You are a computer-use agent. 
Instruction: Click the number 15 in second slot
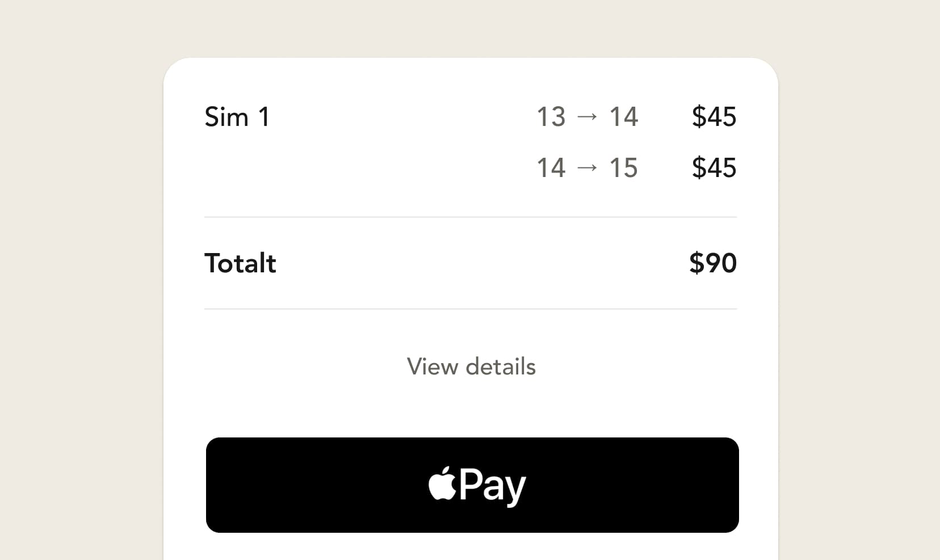point(624,168)
